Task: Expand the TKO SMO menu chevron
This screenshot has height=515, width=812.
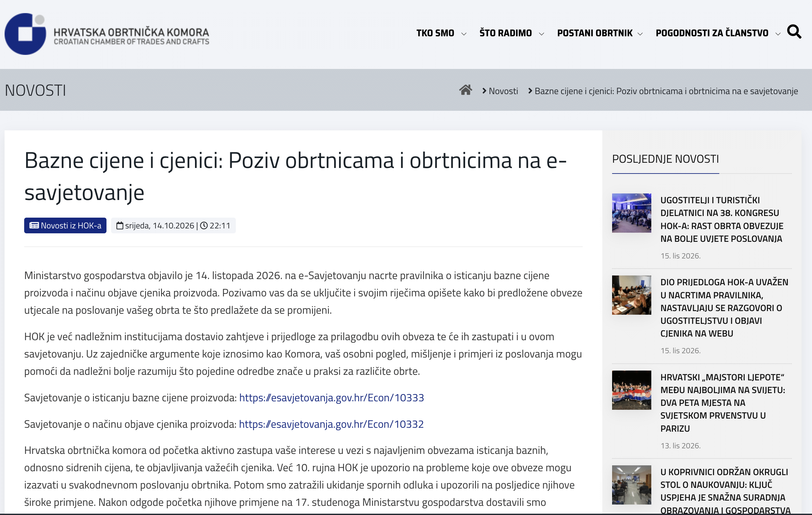Action: coord(464,34)
